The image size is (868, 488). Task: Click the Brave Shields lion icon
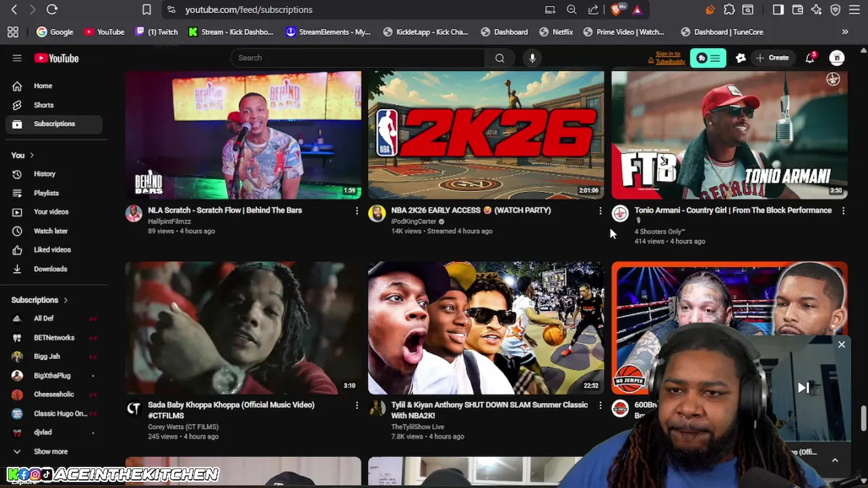(x=616, y=9)
